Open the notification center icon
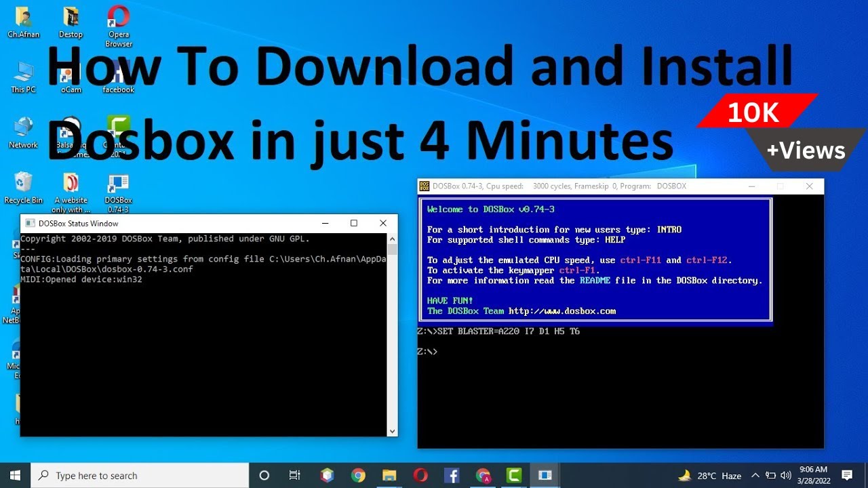The height and width of the screenshot is (488, 868). pyautogui.click(x=847, y=475)
